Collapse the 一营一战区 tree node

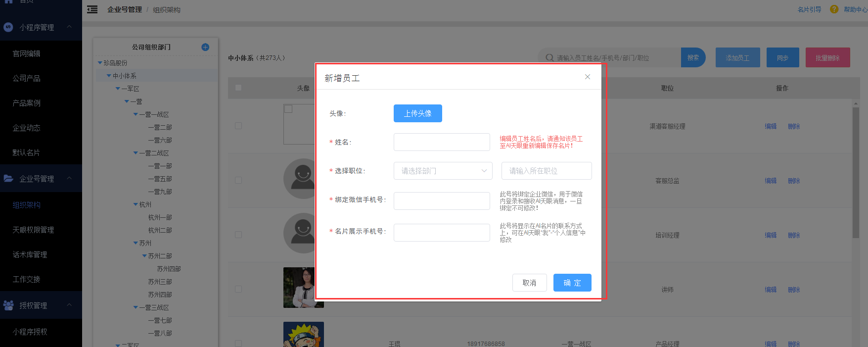coord(136,114)
